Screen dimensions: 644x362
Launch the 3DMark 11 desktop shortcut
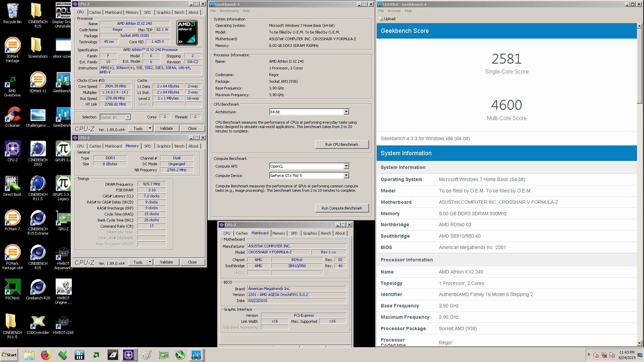[x=38, y=82]
